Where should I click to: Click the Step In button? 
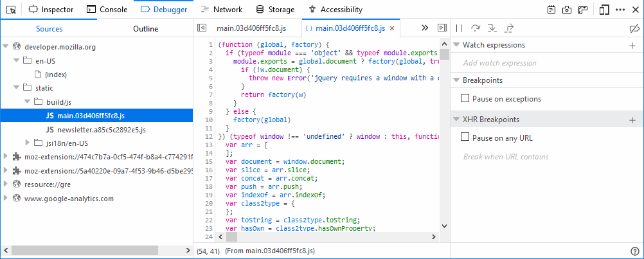pos(492,28)
